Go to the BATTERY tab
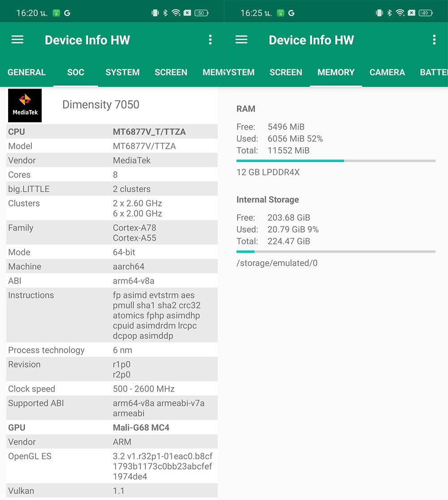This screenshot has width=448, height=500. click(433, 73)
